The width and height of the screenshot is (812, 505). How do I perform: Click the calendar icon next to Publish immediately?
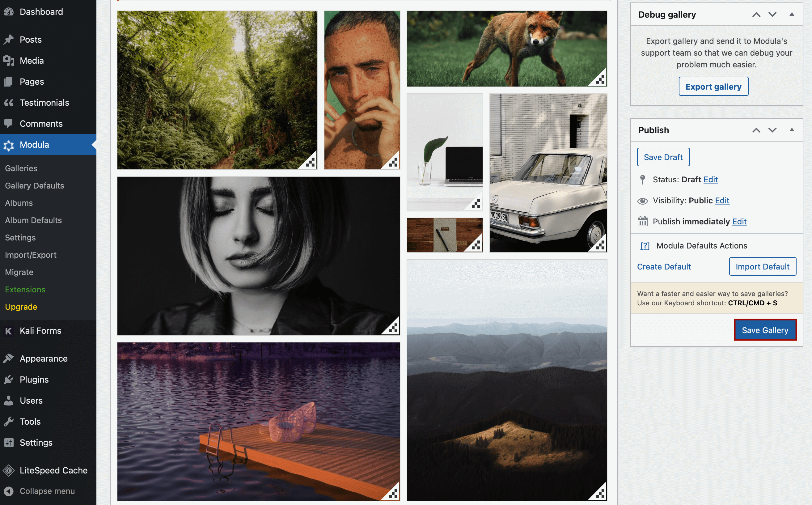[643, 221]
